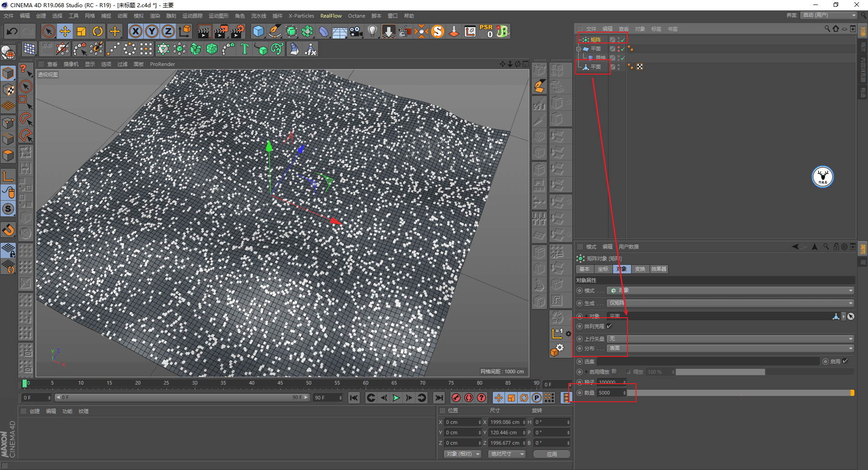Render the active view clapperboard icon

tap(204, 31)
